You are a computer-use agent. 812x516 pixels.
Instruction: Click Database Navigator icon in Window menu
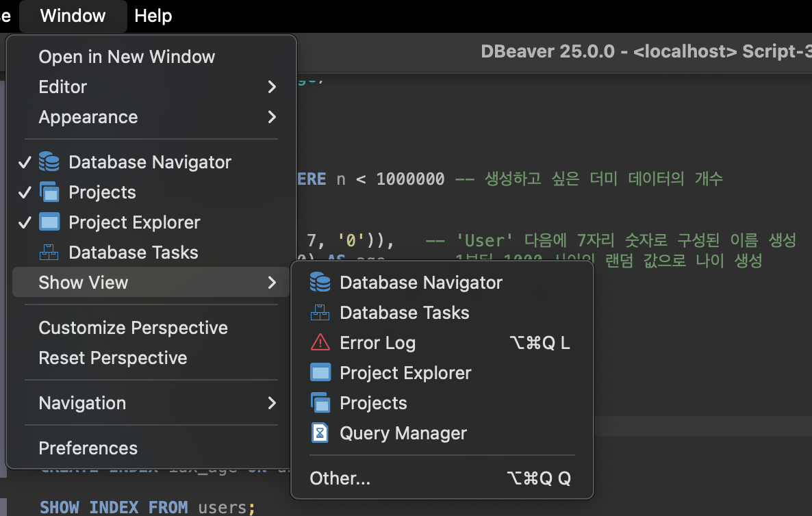(x=49, y=162)
